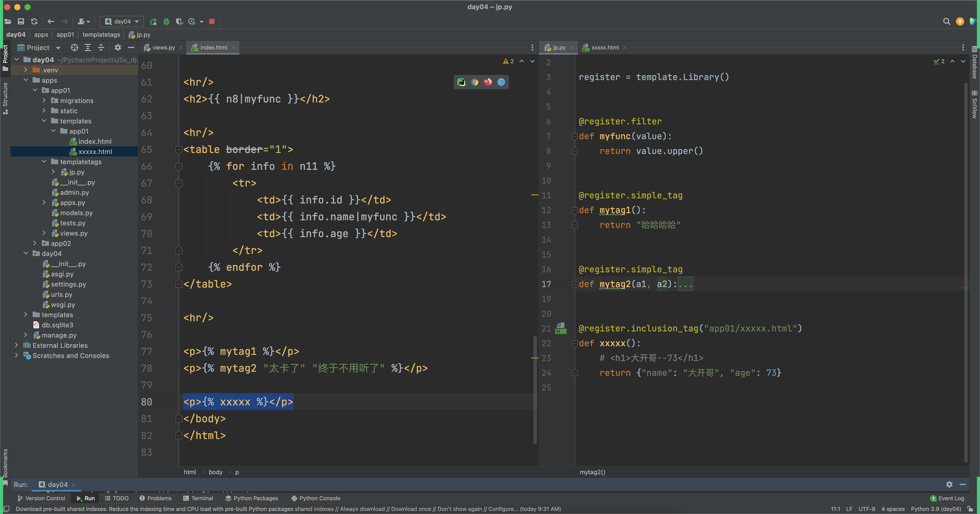Toggle fold marker on table line 65

178,149
